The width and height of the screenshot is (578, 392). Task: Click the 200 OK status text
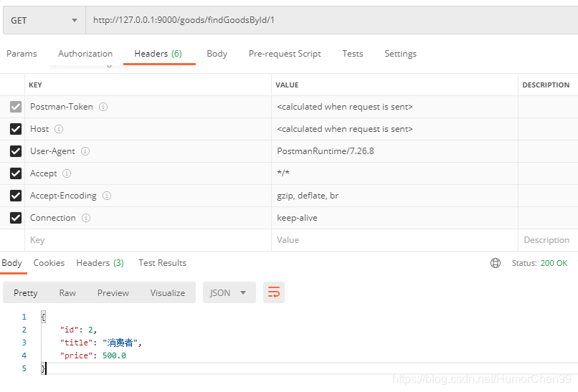click(x=554, y=263)
